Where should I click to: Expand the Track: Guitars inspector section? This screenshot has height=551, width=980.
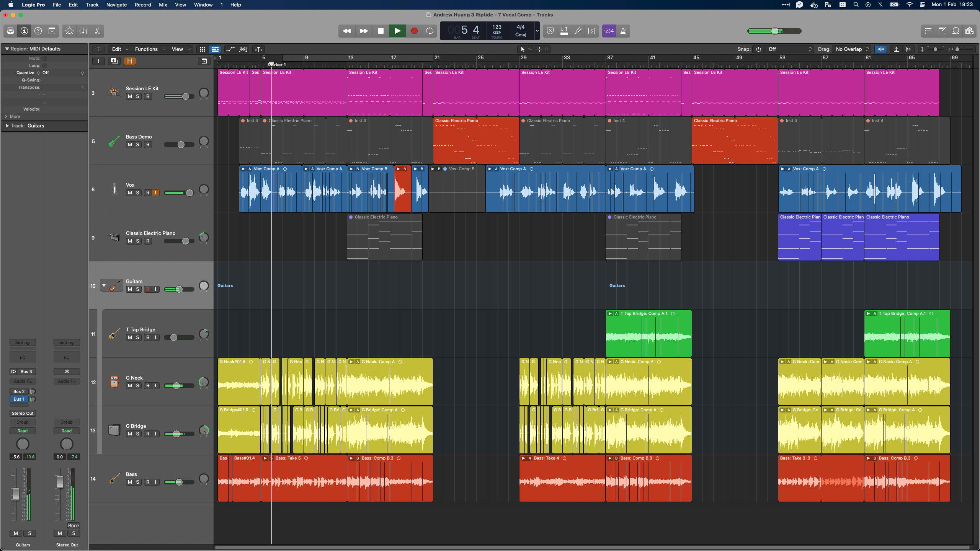[7, 126]
